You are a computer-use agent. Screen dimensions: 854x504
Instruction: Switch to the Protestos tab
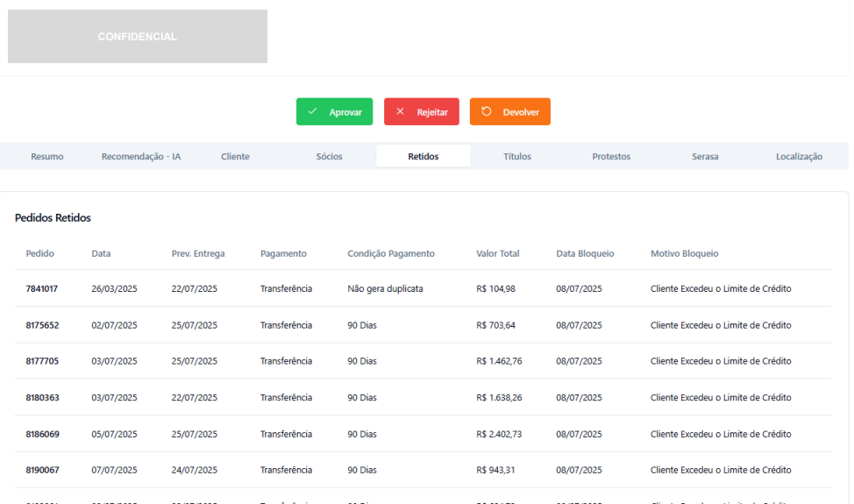pyautogui.click(x=611, y=157)
